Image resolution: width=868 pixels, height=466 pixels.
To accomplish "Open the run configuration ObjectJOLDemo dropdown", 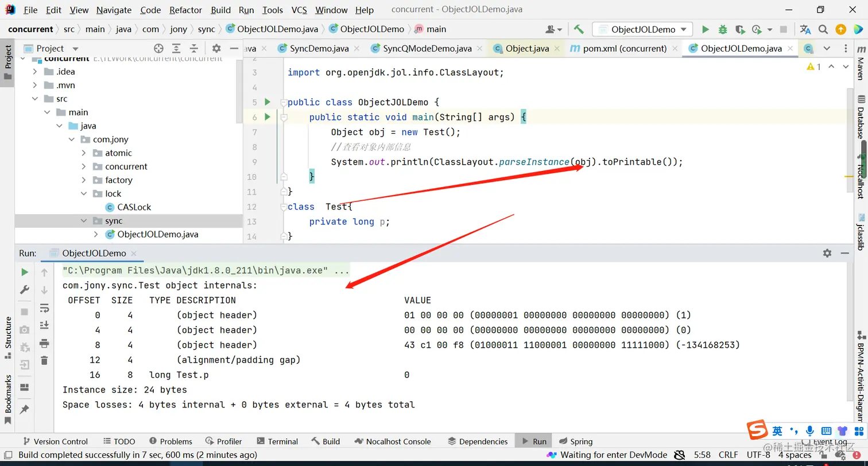I will pos(642,29).
